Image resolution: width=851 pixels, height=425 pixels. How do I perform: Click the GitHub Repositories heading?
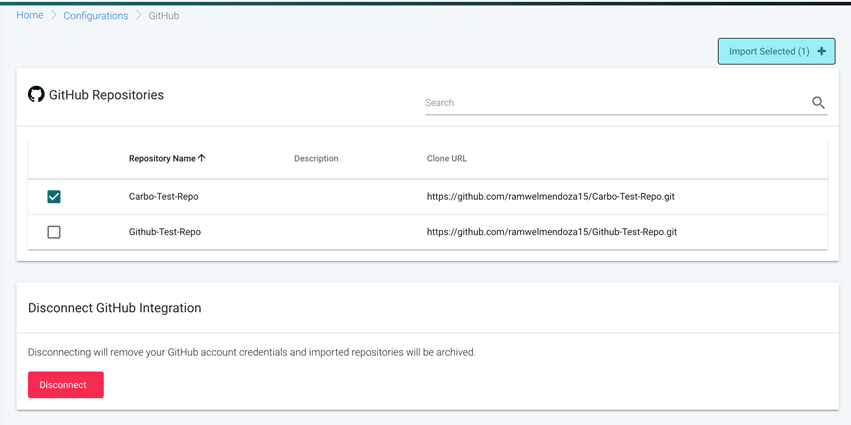coord(106,95)
